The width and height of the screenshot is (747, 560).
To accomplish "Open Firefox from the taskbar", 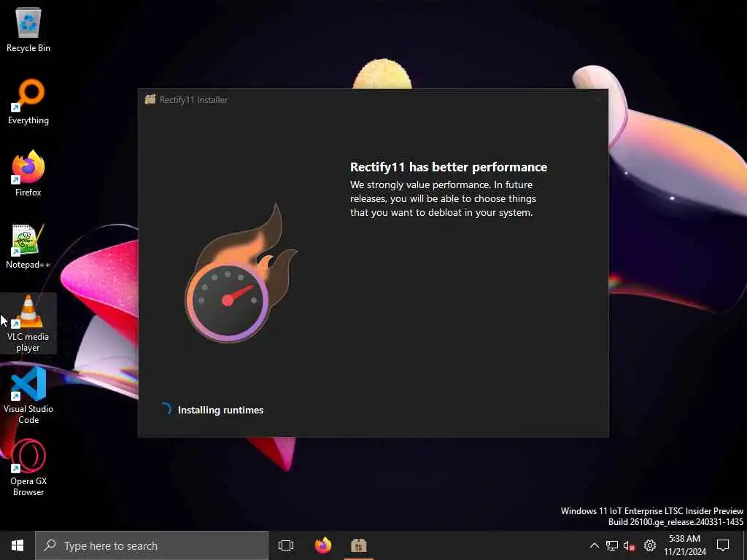I will pos(323,545).
